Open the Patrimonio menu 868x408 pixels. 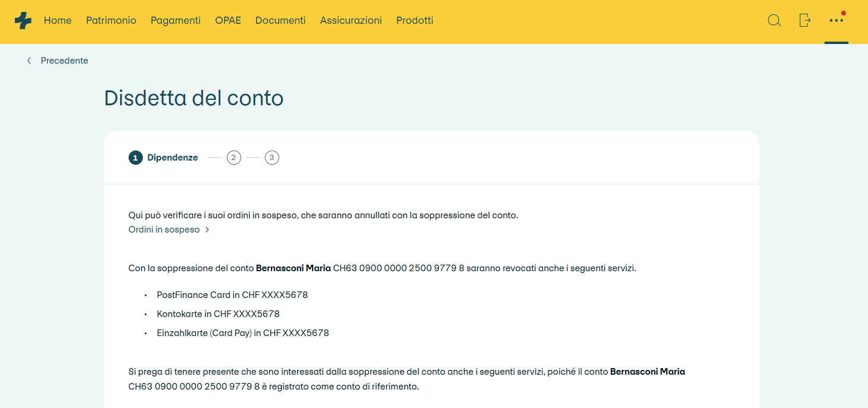(x=111, y=20)
